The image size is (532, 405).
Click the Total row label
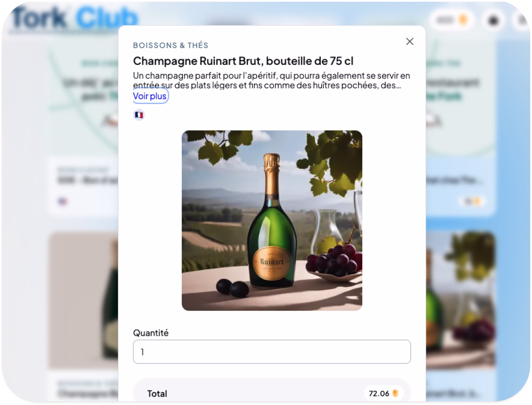pyautogui.click(x=157, y=393)
